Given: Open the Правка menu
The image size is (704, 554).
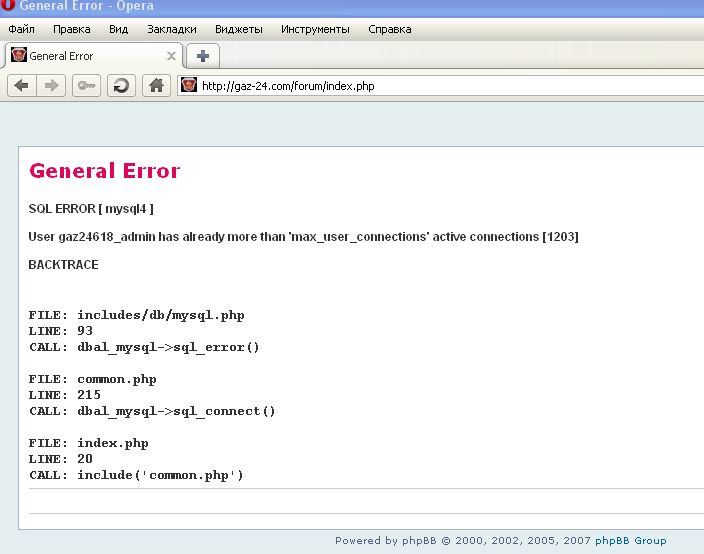Looking at the screenshot, I should (x=71, y=29).
